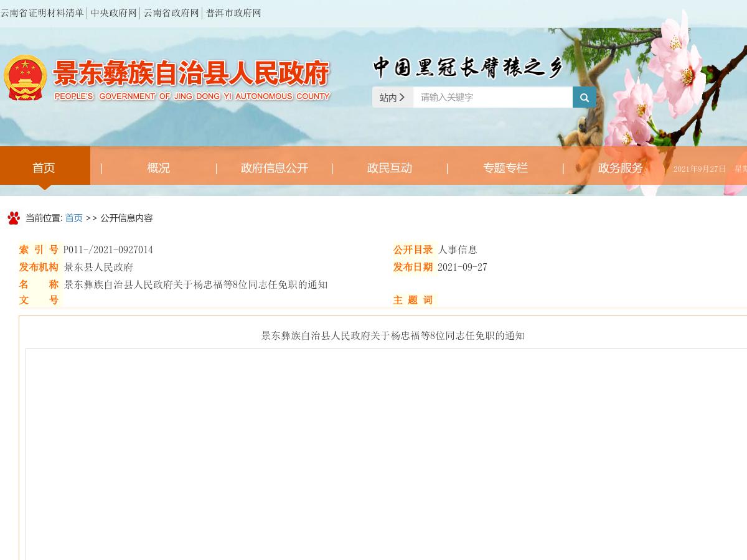Image resolution: width=747 pixels, height=560 pixels.
Task: Click the 首页 breadcrumb link
Action: click(x=73, y=218)
